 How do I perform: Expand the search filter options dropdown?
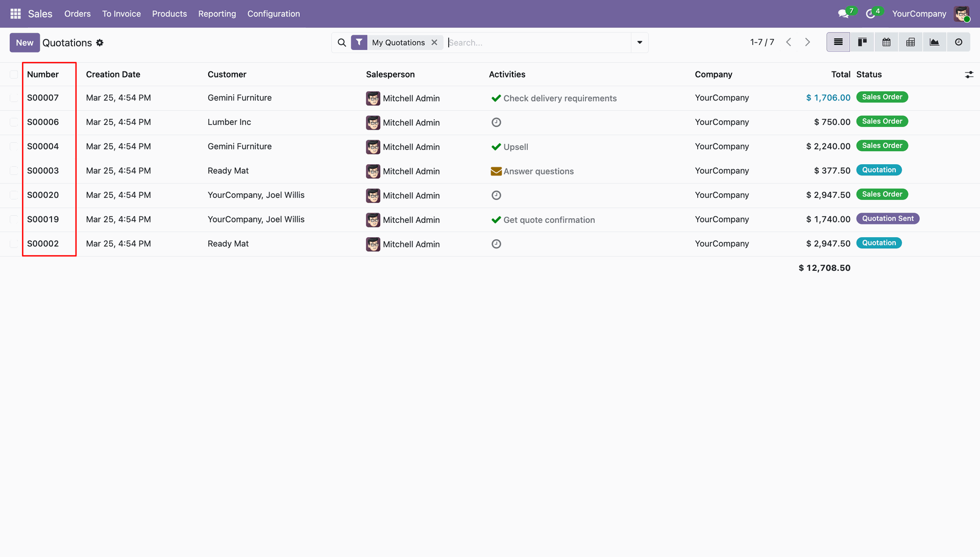(640, 42)
